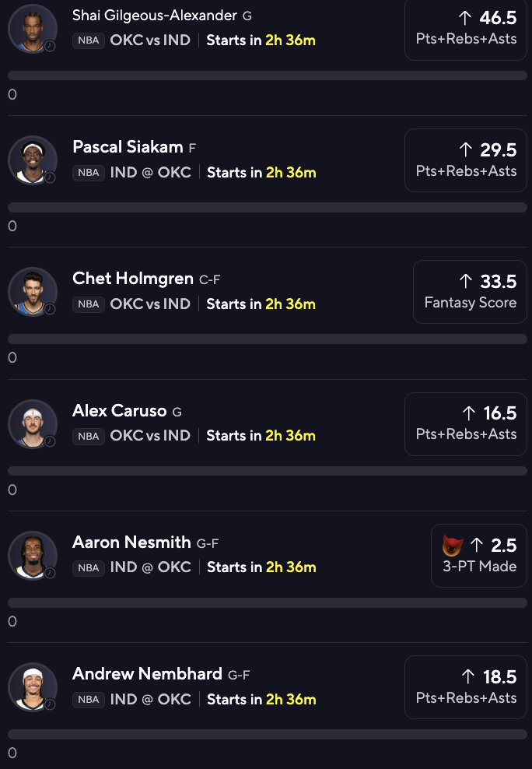Click the name Pascal Siakam
Screen dimensions: 532x769
[128, 146]
